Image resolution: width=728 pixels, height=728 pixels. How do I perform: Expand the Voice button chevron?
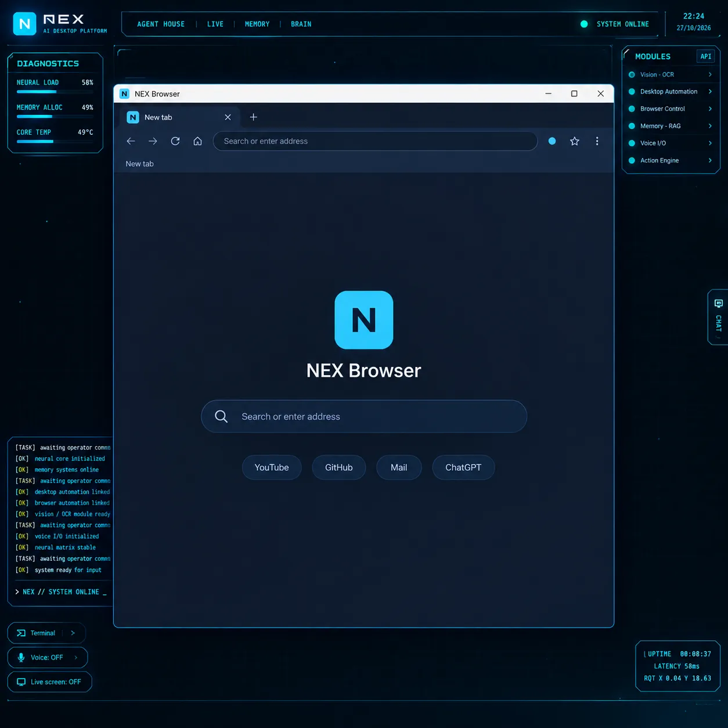click(x=75, y=657)
